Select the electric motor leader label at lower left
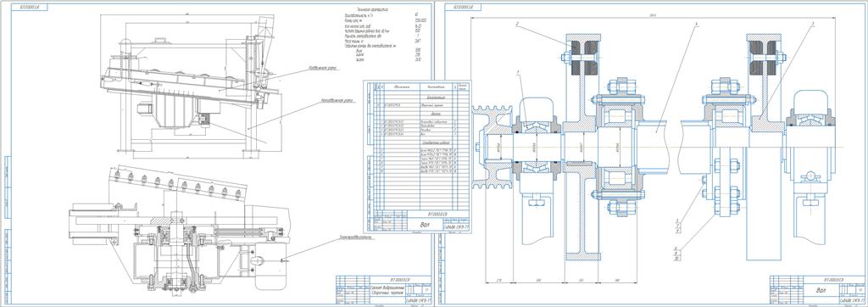 pyautogui.click(x=353, y=239)
